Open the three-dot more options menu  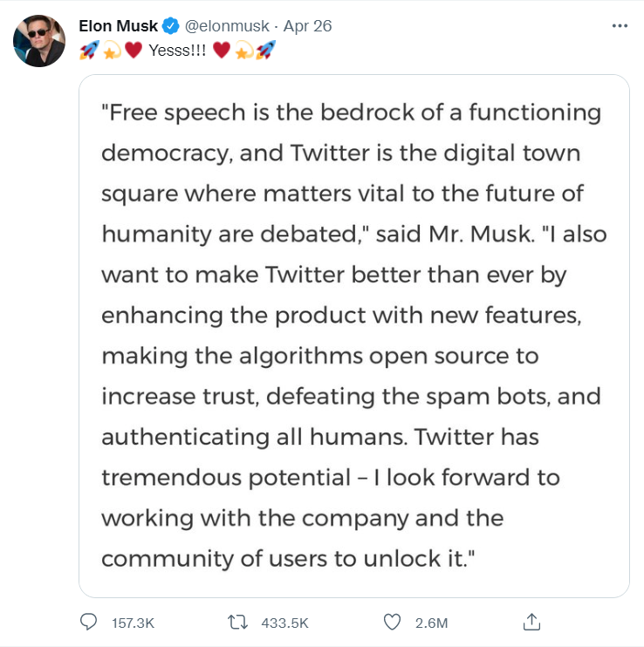point(620,25)
